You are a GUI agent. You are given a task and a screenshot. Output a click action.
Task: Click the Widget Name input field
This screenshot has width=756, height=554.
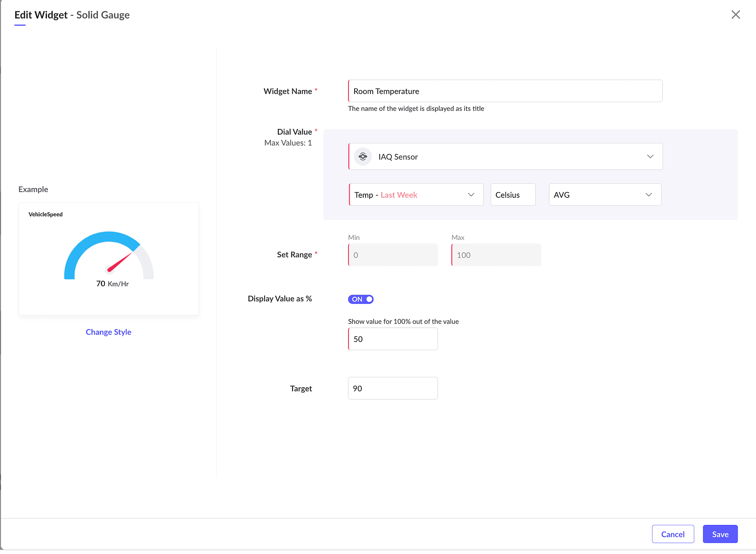click(505, 91)
